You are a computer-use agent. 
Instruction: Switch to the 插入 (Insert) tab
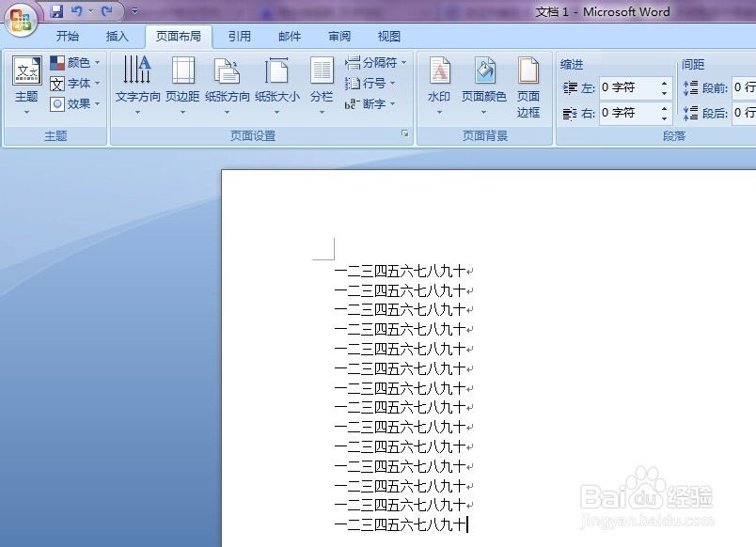[x=118, y=36]
